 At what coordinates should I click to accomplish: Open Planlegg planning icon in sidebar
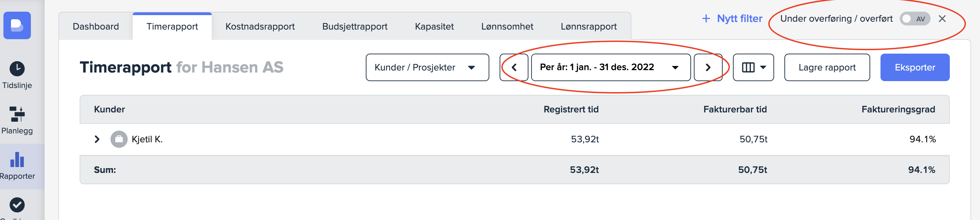tap(17, 114)
